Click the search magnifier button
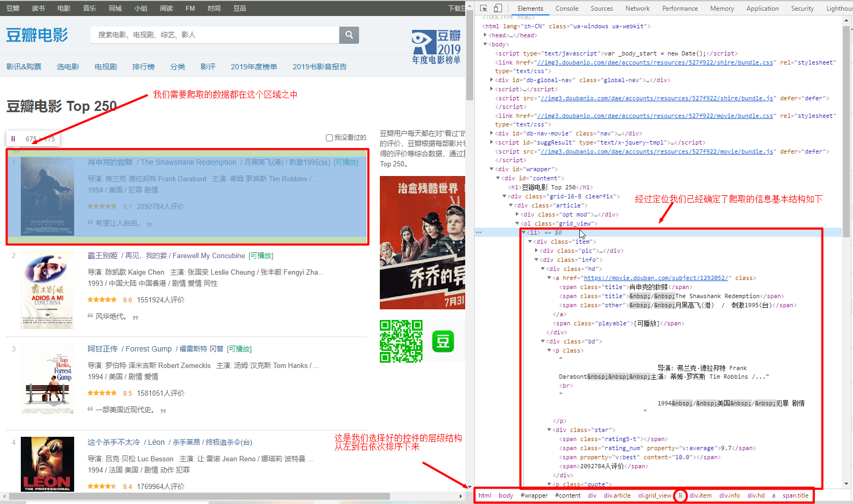853x504 pixels. 349,35
